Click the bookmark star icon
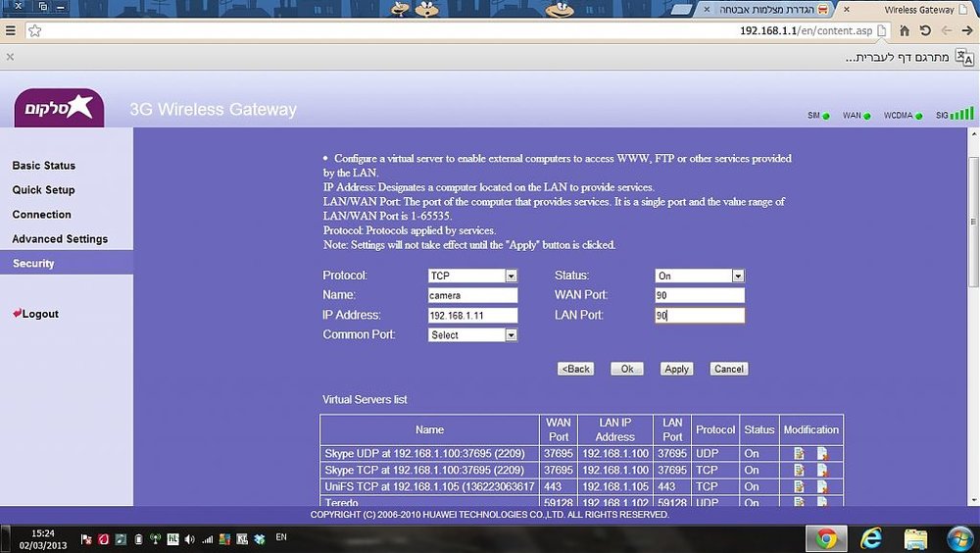 click(35, 30)
